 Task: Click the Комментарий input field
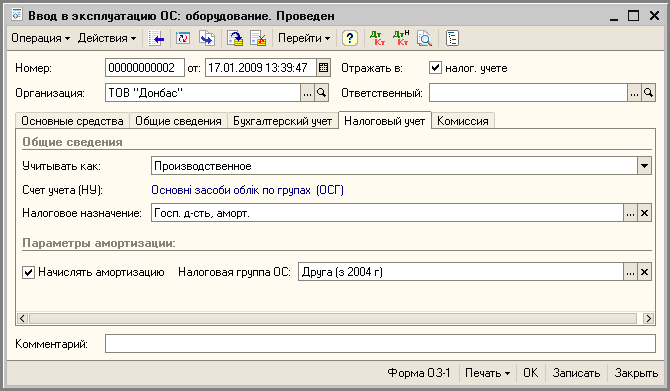click(x=380, y=344)
